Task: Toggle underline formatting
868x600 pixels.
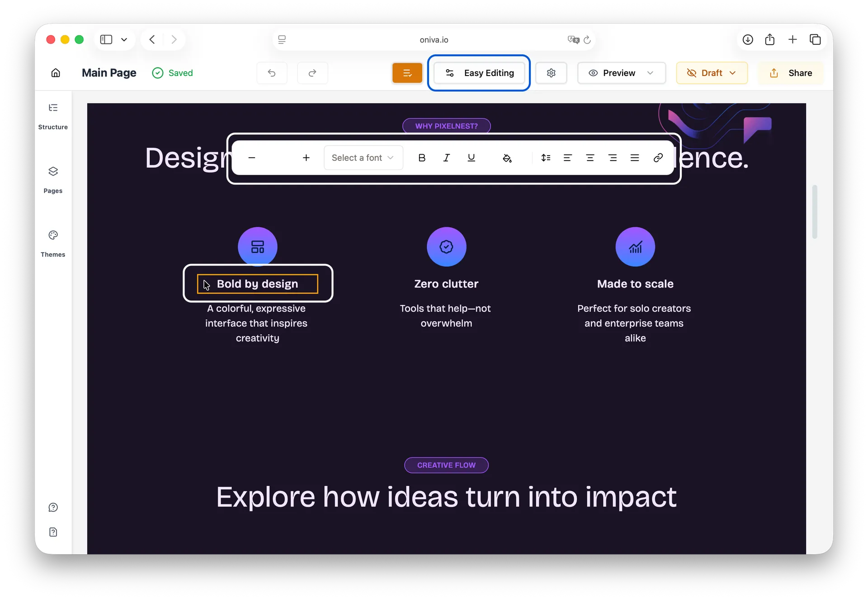Action: click(x=472, y=158)
